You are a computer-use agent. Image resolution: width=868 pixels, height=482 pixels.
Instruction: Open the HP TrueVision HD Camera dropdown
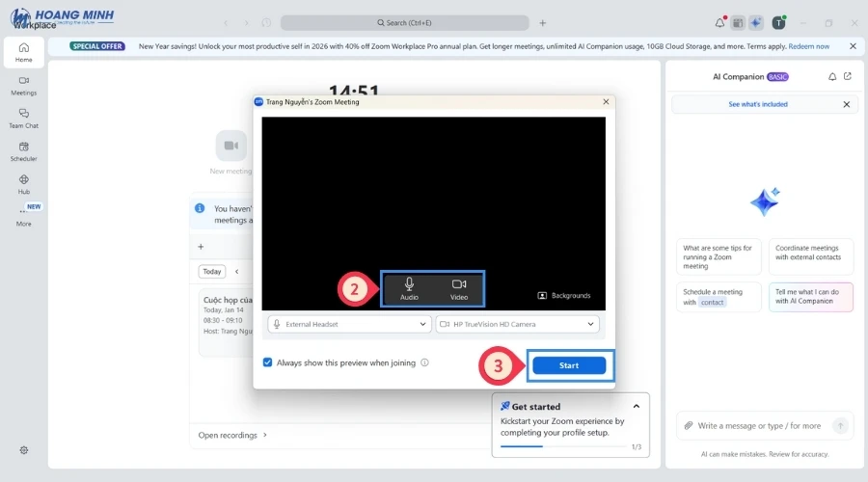click(518, 325)
